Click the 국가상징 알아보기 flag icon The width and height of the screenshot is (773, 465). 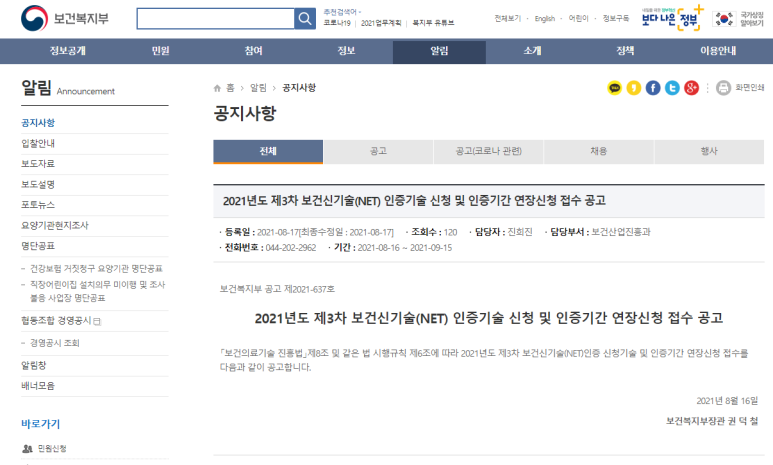pos(724,19)
